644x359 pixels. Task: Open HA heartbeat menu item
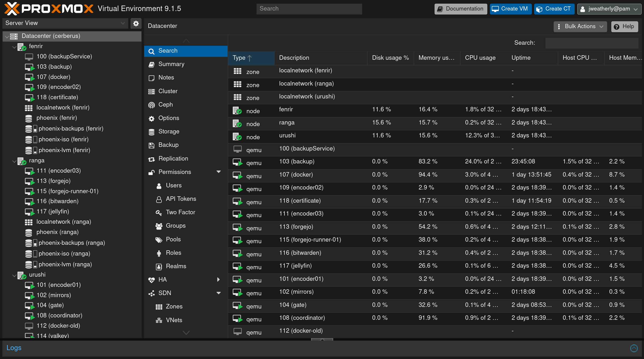point(162,280)
